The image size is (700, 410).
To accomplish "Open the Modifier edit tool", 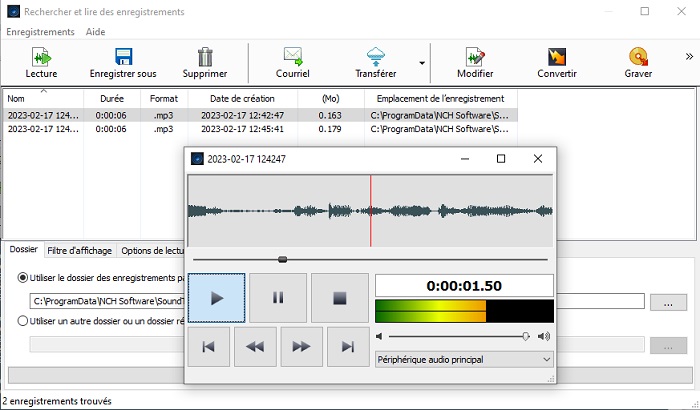I will pos(475,57).
